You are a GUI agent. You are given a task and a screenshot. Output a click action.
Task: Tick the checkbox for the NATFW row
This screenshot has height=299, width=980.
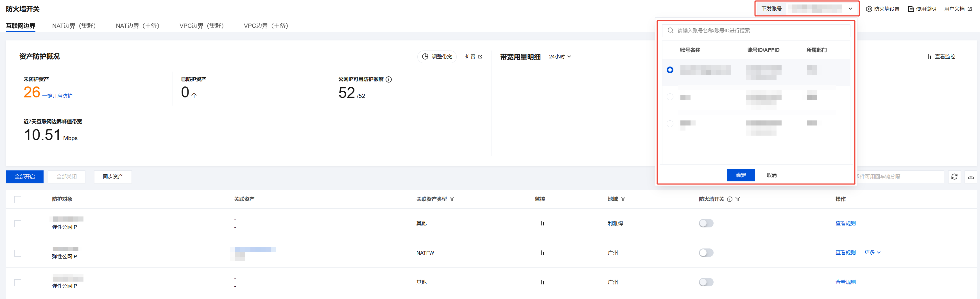(x=17, y=253)
